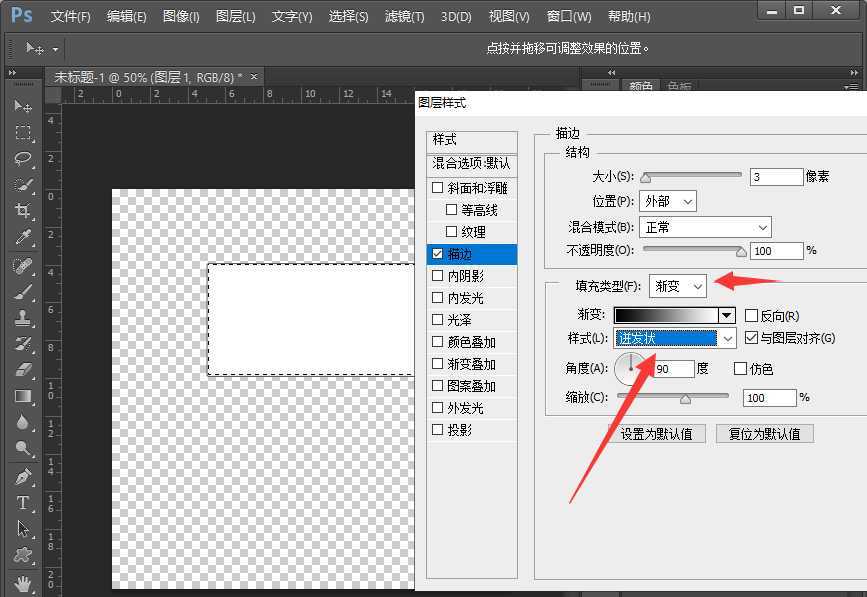Check the 反向 option for the gradient
This screenshot has width=867, height=597.
coord(751,314)
